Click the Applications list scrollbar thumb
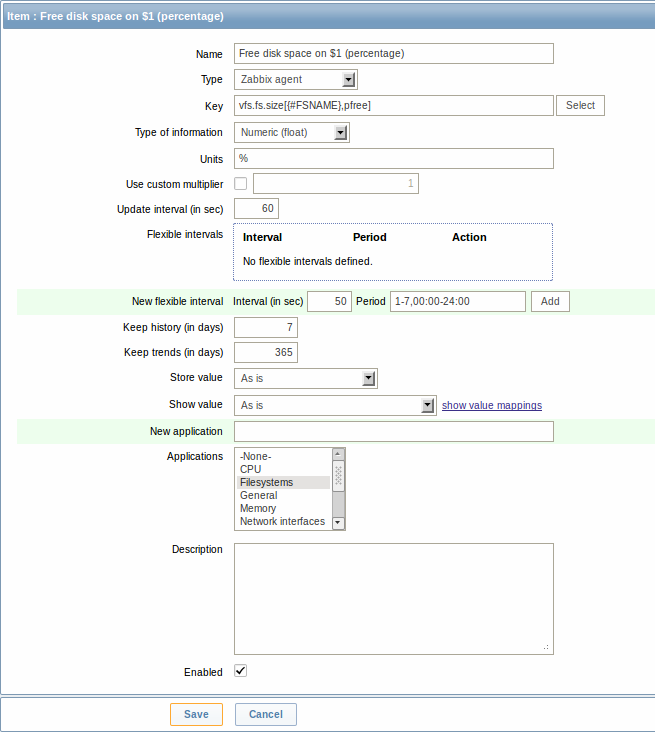 [x=338, y=476]
